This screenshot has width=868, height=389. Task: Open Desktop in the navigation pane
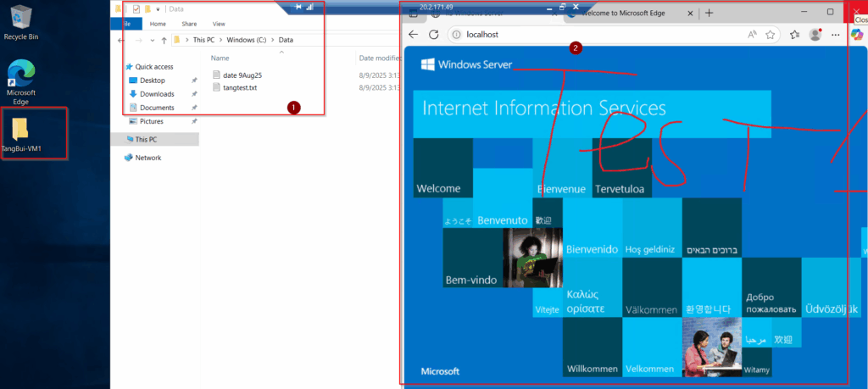click(147, 81)
